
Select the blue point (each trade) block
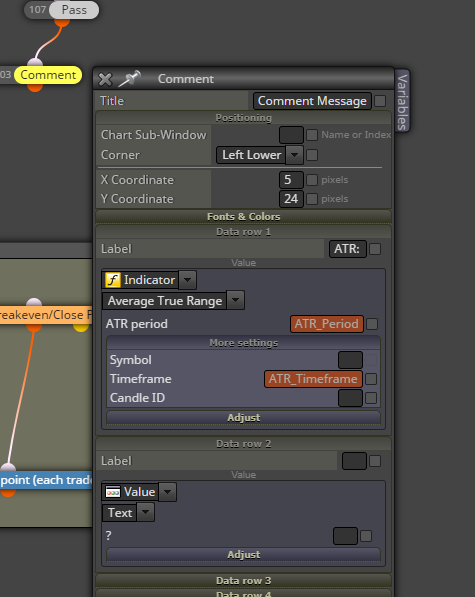46,480
